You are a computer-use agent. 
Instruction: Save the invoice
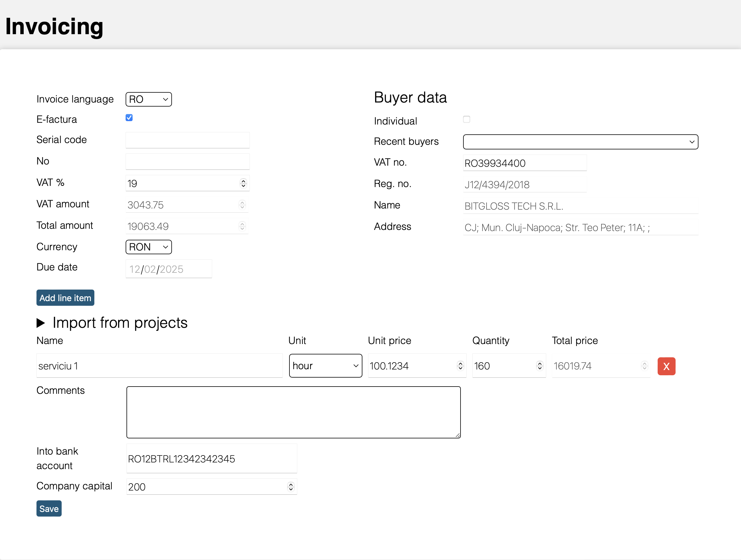[x=49, y=508]
